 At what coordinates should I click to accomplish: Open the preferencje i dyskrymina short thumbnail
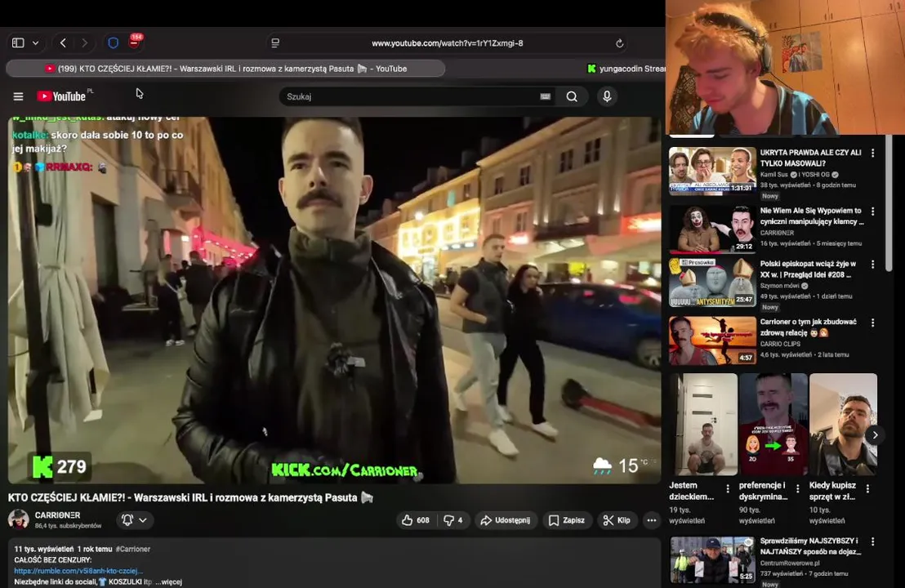[773, 424]
